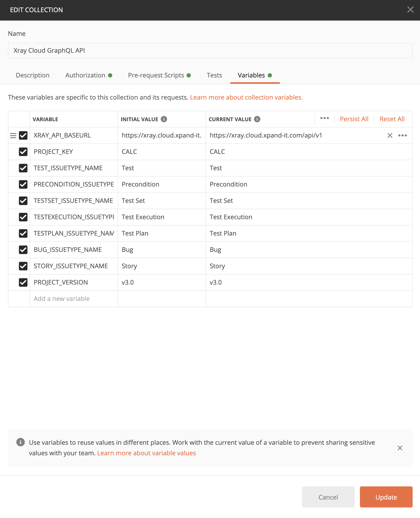Click the Add a new variable field
The image size is (420, 518).
[x=74, y=299]
